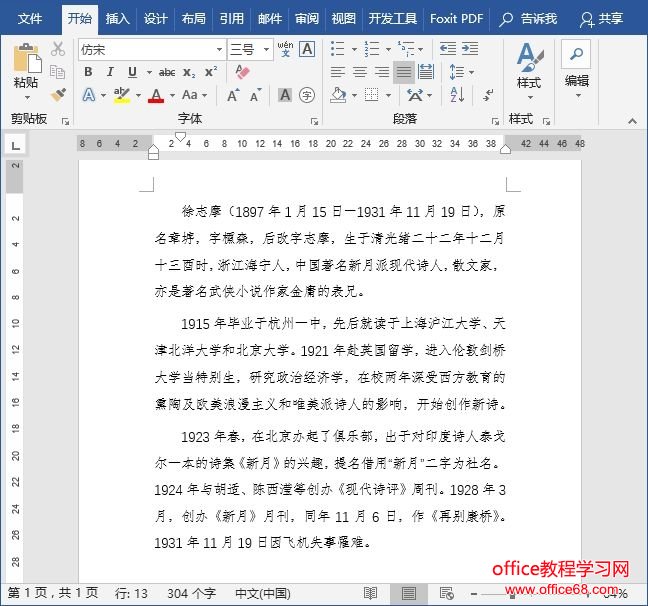This screenshot has height=606, width=648.
Task: Align text right
Action: [x=382, y=72]
